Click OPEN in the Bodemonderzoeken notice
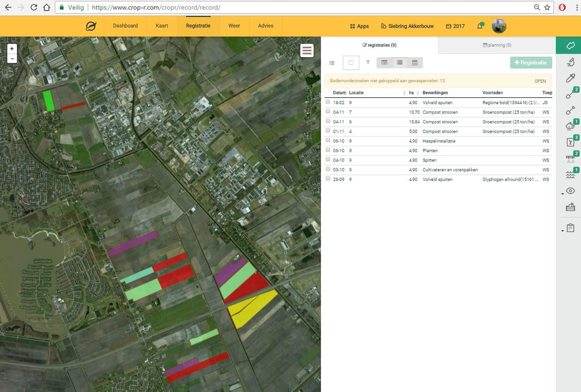The image size is (581, 392). 540,81
